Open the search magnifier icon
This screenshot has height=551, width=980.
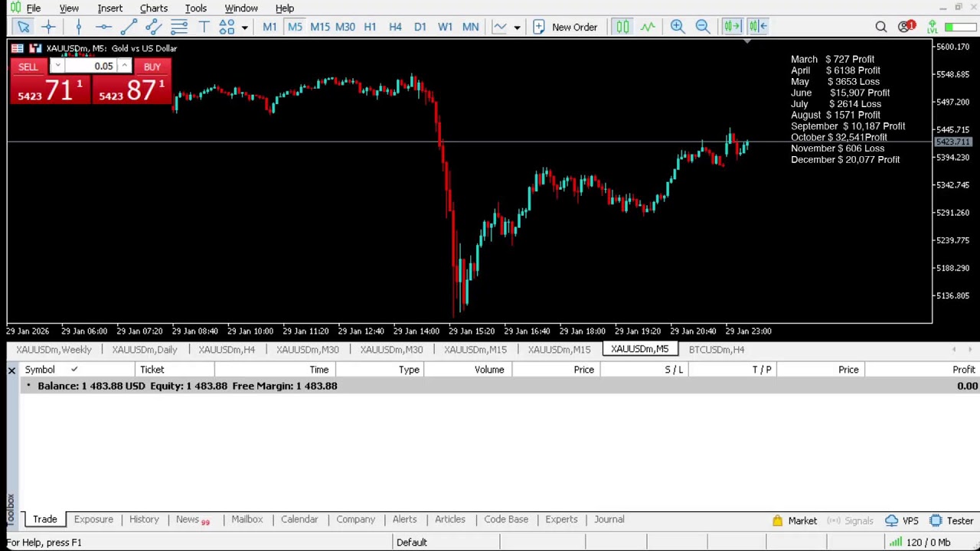click(x=881, y=27)
